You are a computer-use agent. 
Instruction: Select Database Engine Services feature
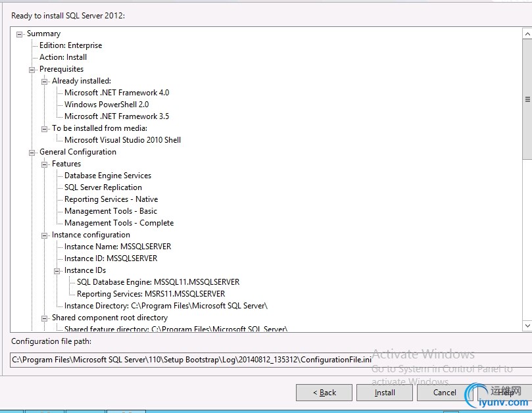[x=108, y=176]
